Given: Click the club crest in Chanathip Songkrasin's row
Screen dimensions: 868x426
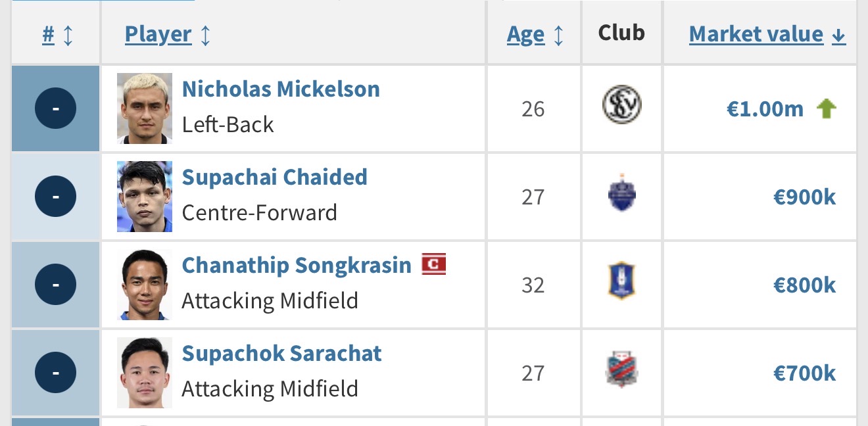Looking at the screenshot, I should tap(621, 282).
